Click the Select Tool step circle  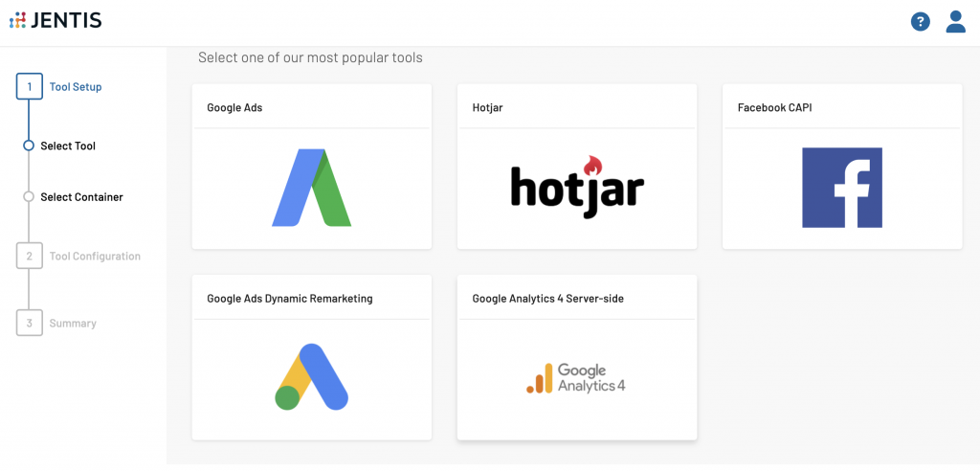click(x=29, y=146)
